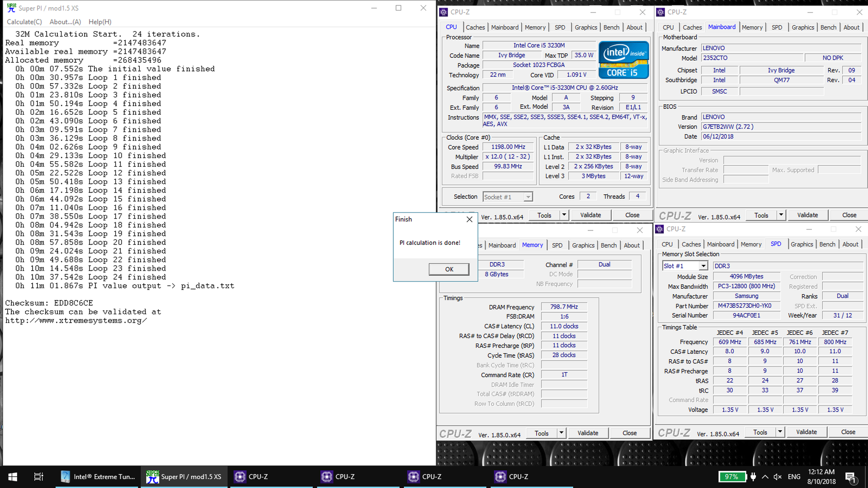Open CPU tab in Mainboard window

pyautogui.click(x=668, y=28)
